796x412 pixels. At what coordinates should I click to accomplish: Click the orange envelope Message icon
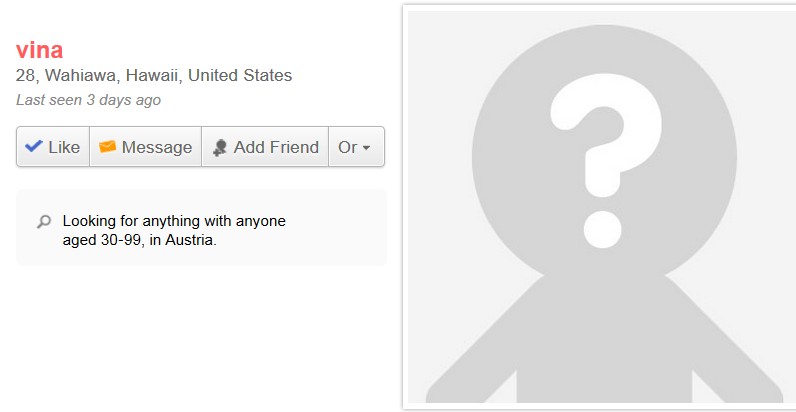(107, 147)
